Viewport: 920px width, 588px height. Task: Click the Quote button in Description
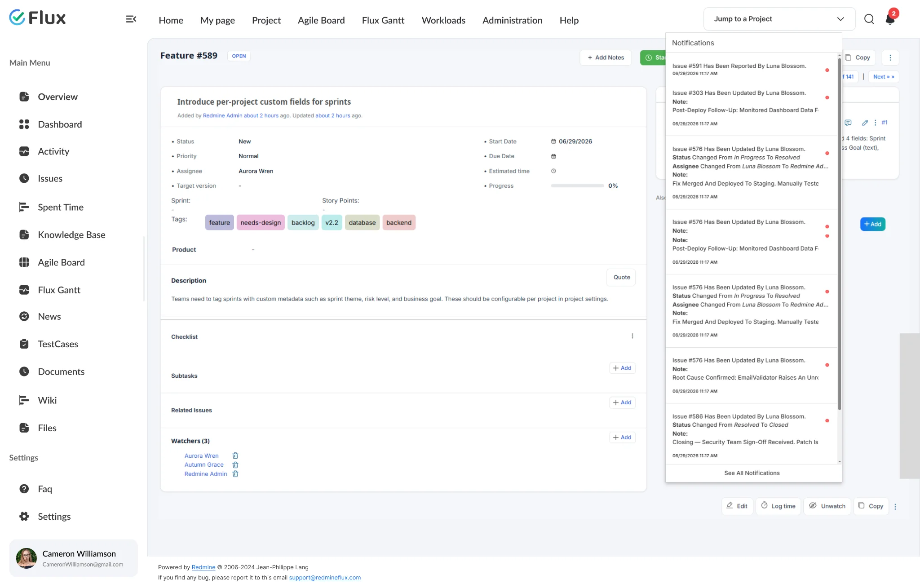pos(621,277)
